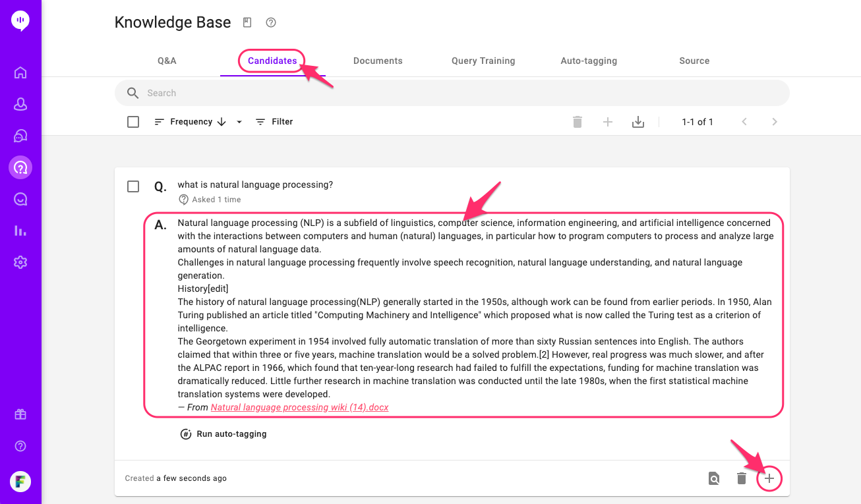Toggle the select all checkbox
The height and width of the screenshot is (504, 861).
click(x=133, y=122)
